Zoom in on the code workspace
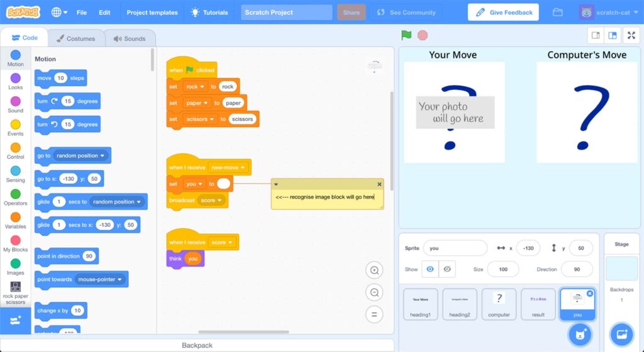 click(374, 270)
